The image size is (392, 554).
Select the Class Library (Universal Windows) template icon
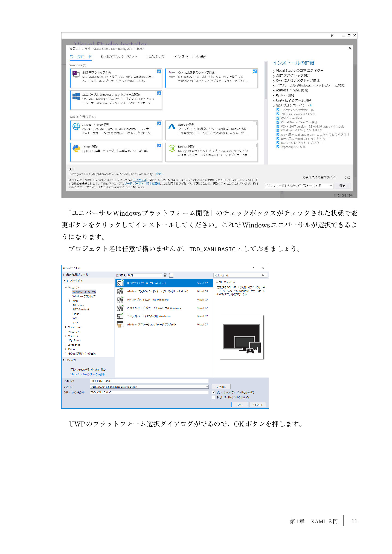pos(120,299)
